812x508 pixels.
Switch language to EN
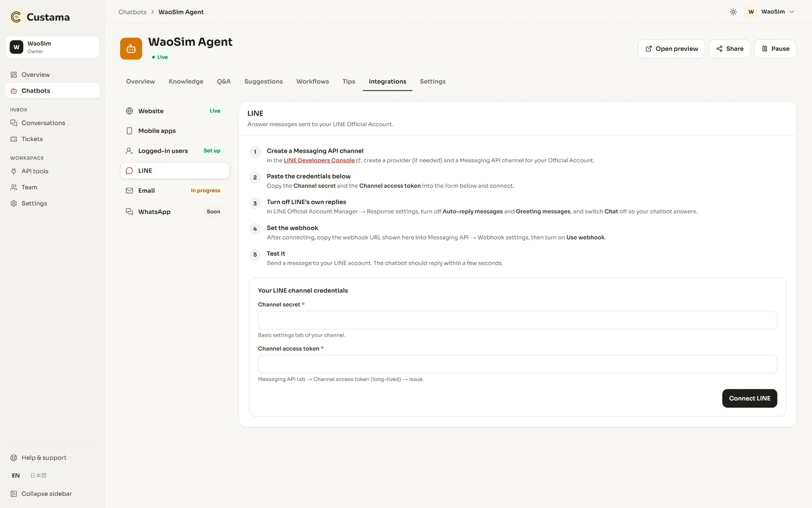(x=16, y=475)
